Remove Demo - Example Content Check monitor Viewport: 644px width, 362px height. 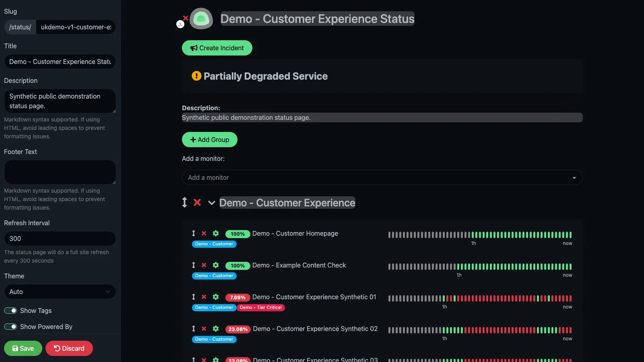pyautogui.click(x=204, y=265)
